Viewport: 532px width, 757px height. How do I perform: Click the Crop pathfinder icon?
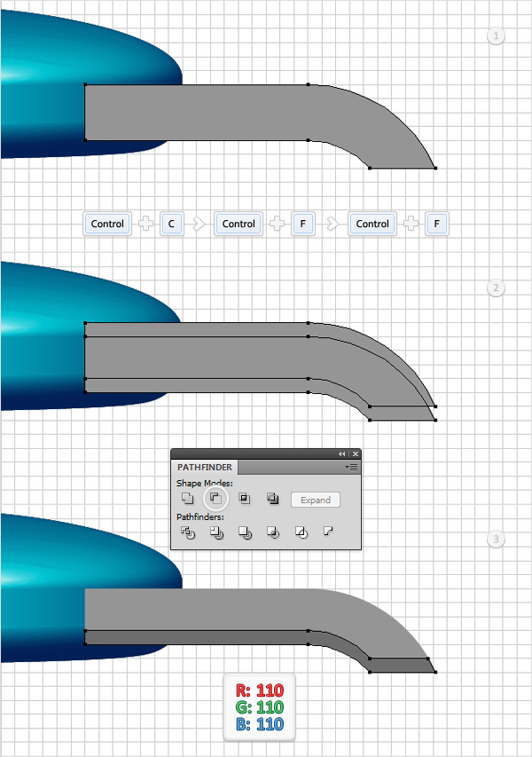tap(273, 532)
